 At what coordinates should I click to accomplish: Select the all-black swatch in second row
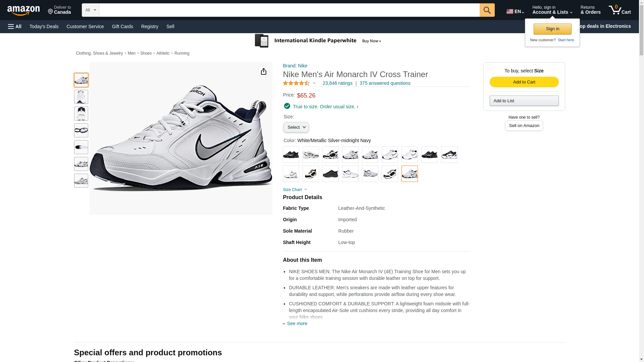coord(330,174)
